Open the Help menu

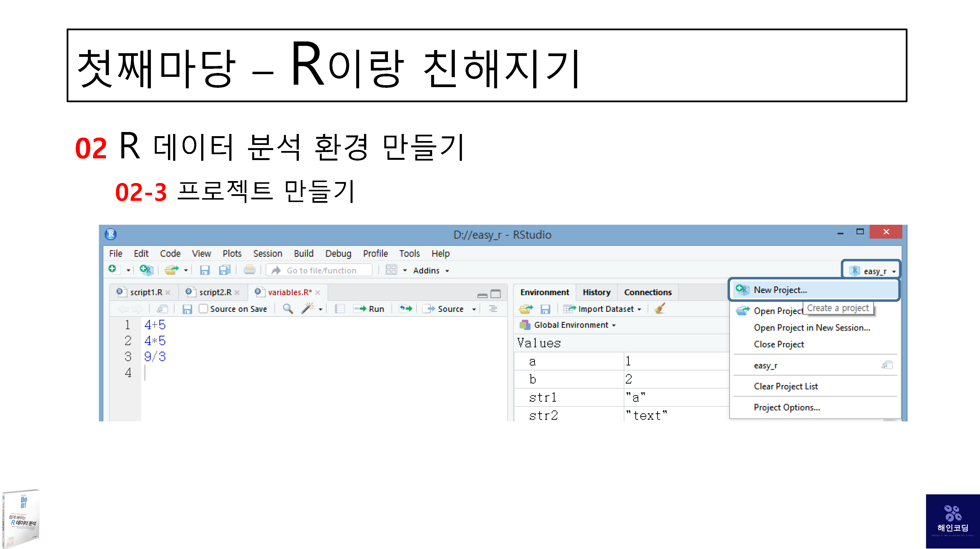(x=440, y=253)
